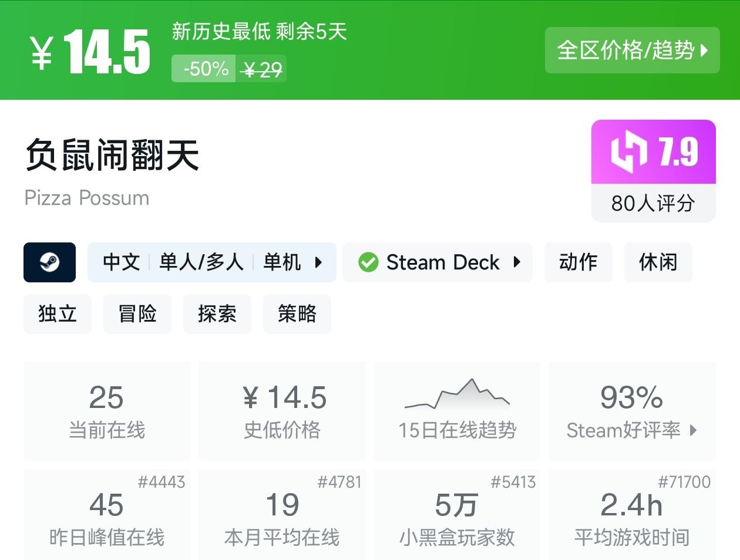Select the 动作 genre tag
The width and height of the screenshot is (740, 560).
tap(578, 262)
